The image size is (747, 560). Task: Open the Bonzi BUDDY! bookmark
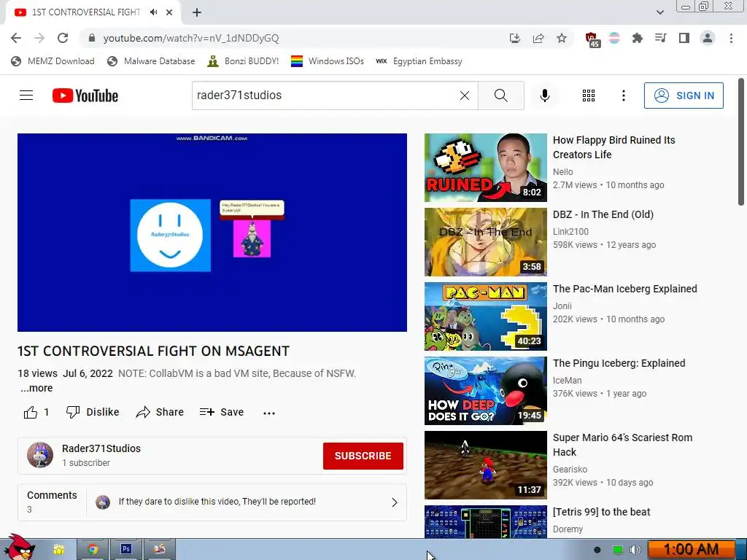coord(243,61)
